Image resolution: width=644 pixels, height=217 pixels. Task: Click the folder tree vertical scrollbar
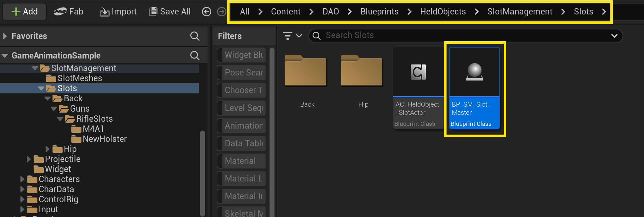point(203,173)
